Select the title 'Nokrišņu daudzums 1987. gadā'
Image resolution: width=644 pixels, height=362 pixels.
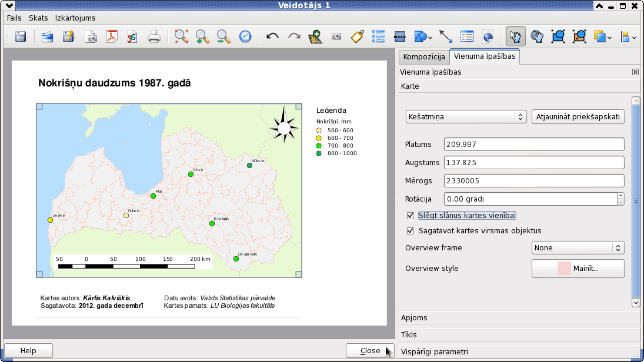[115, 83]
